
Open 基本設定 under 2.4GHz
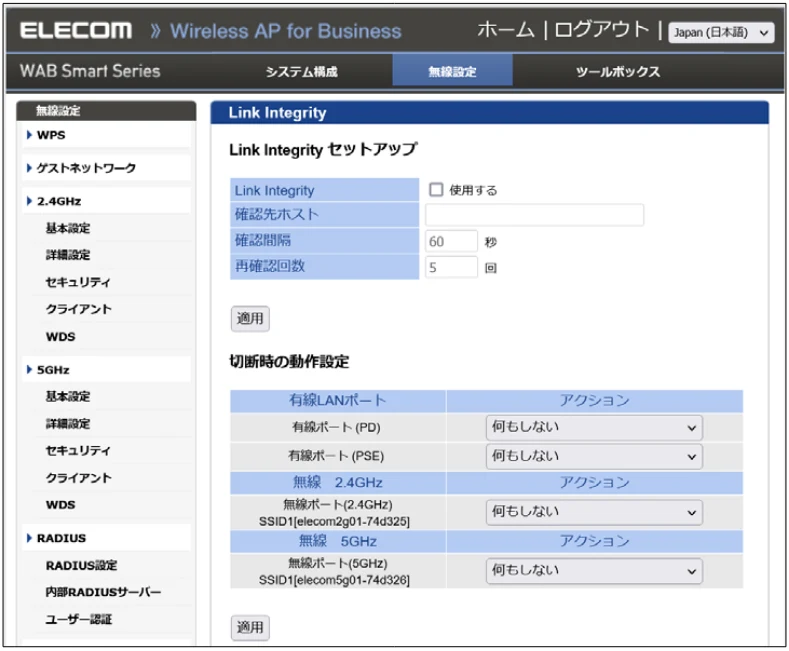click(68, 228)
